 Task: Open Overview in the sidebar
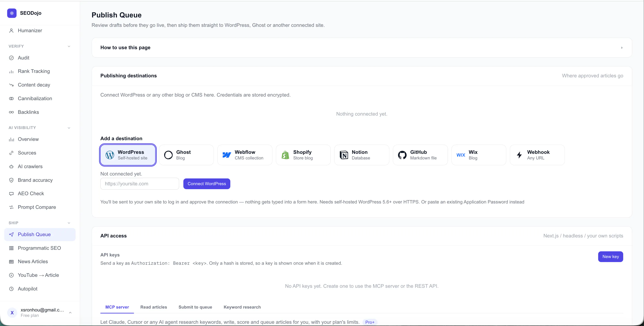click(x=40, y=139)
